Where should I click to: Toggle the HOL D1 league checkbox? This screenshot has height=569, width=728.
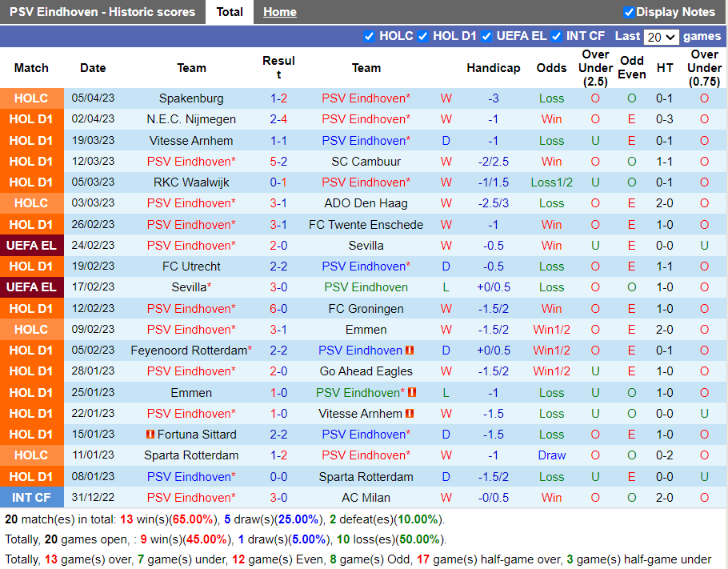422,36
